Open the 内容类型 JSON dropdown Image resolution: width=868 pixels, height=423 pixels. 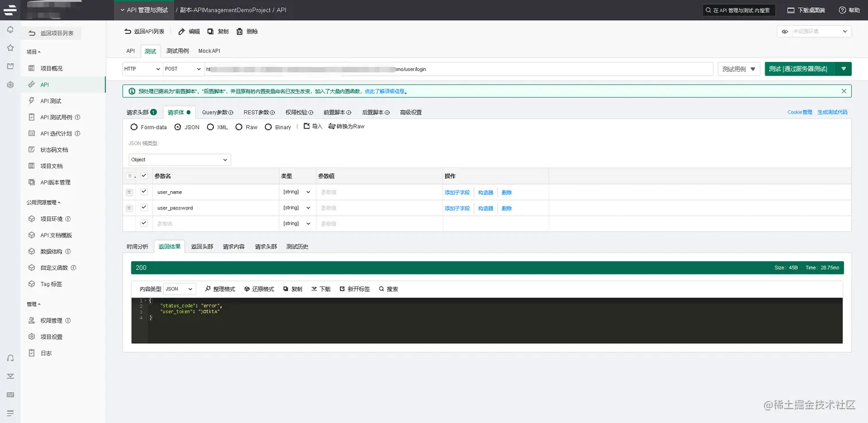pyautogui.click(x=180, y=289)
